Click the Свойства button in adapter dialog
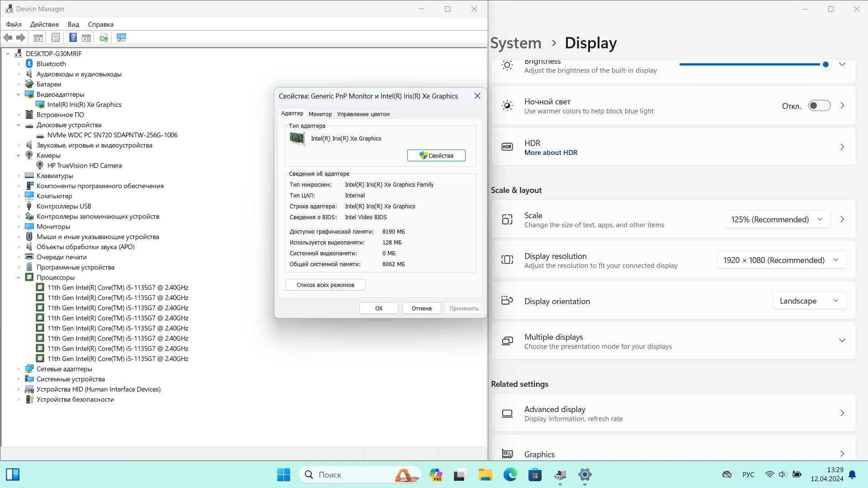 point(436,155)
